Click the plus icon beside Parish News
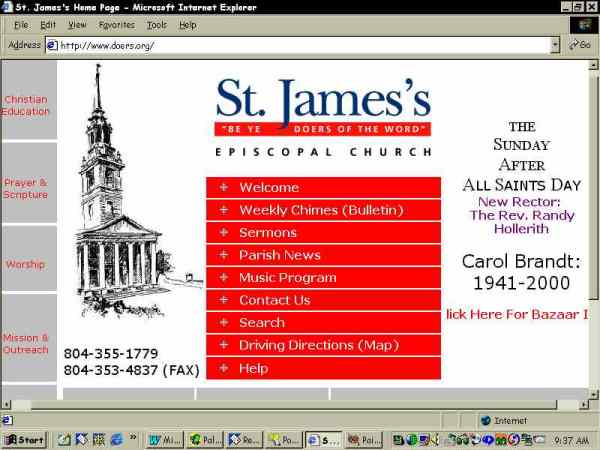Viewport: 600px width, 450px height. click(x=224, y=255)
